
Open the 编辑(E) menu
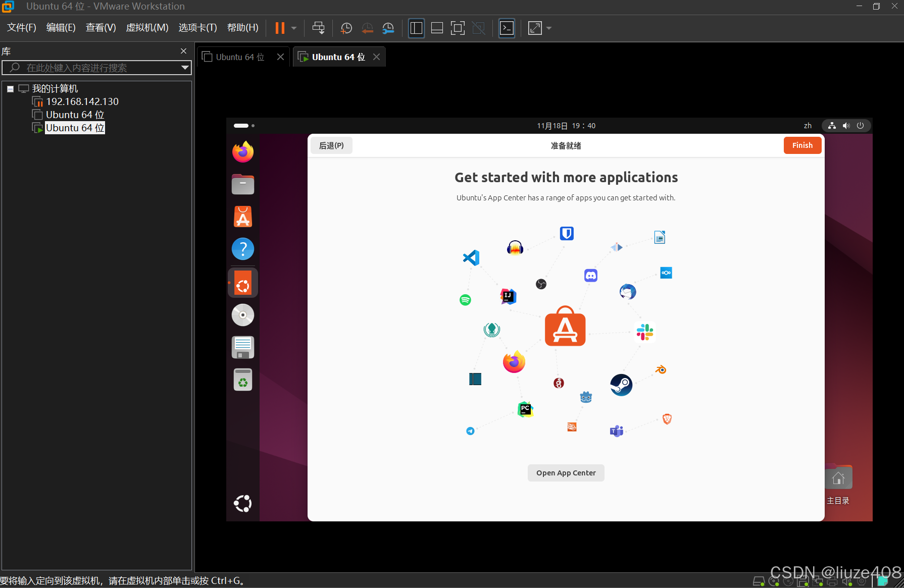(x=61, y=28)
